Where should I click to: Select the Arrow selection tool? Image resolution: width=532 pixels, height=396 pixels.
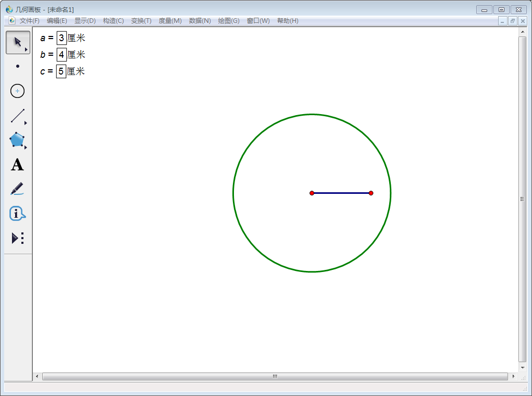tap(18, 42)
